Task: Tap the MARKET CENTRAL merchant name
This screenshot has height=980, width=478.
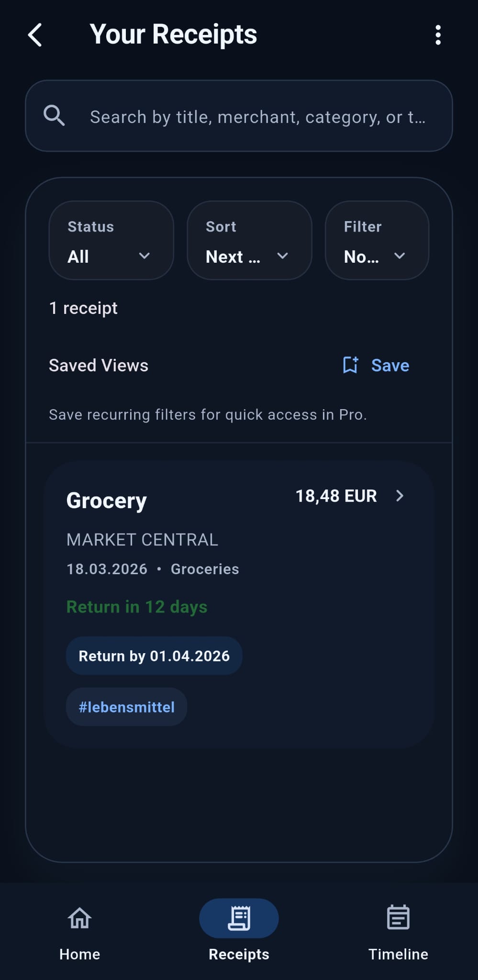Action: pos(142,540)
